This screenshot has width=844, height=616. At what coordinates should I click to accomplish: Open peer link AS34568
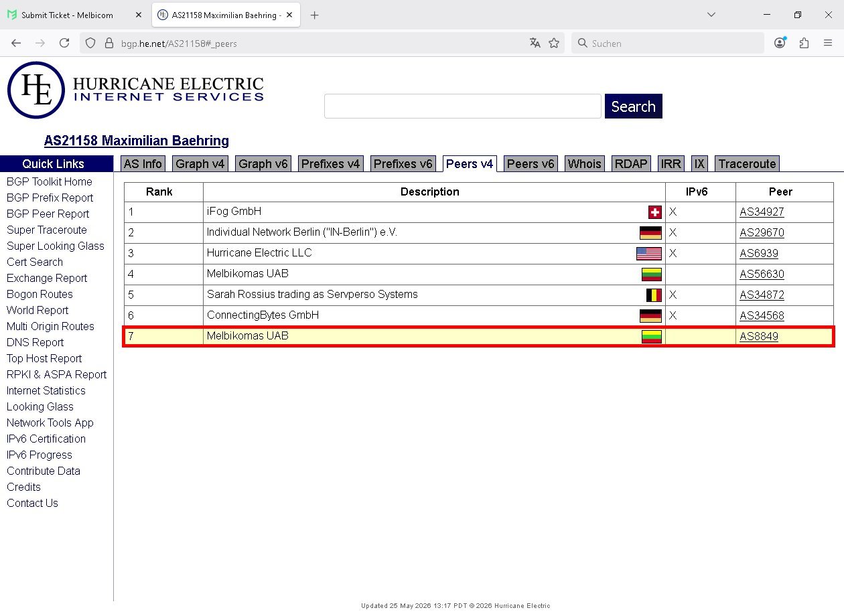pos(762,316)
